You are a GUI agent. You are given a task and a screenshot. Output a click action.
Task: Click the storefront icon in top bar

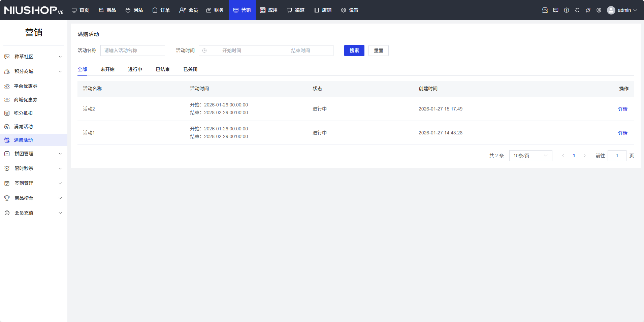point(545,10)
